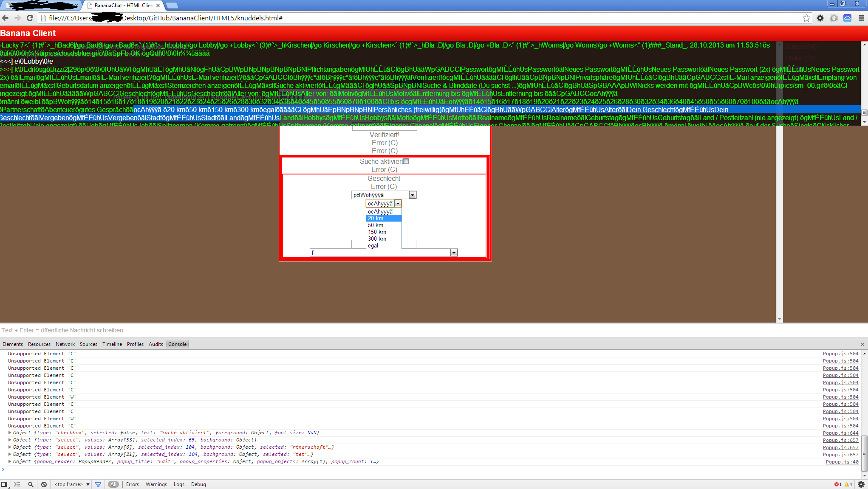Toggle the console filter funnel icon
868x489 pixels.
[x=98, y=484]
